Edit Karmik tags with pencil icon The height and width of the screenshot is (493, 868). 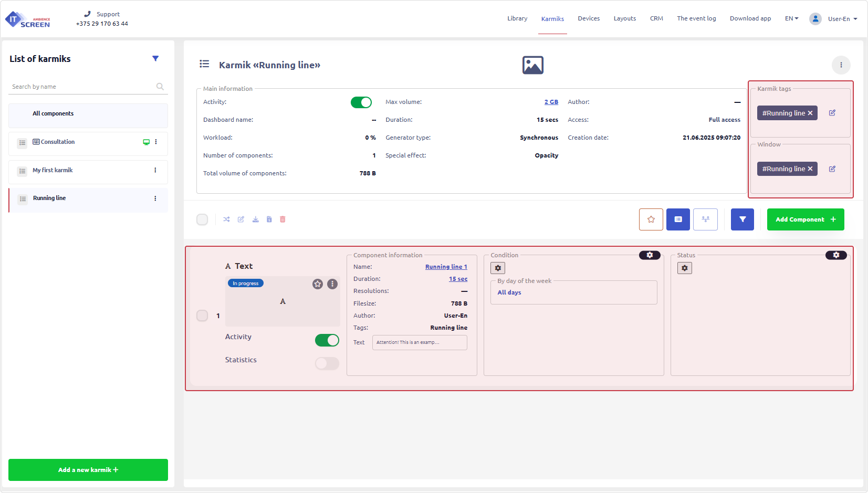click(832, 113)
